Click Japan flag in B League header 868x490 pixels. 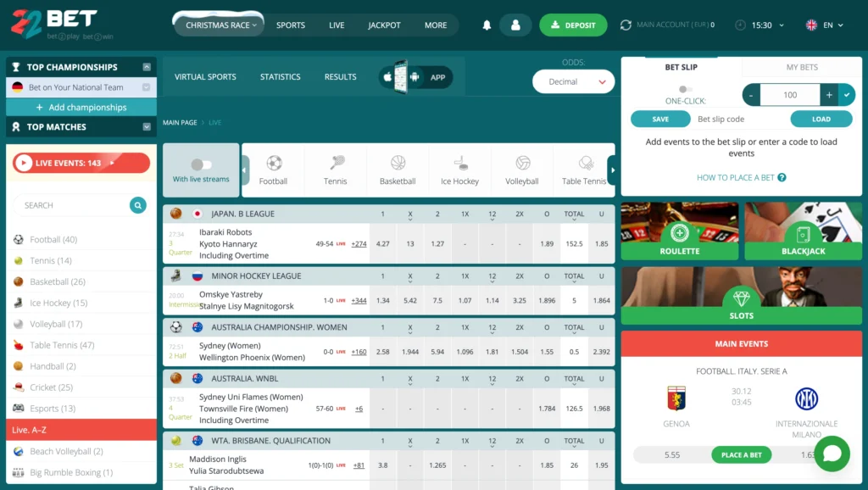click(x=197, y=214)
